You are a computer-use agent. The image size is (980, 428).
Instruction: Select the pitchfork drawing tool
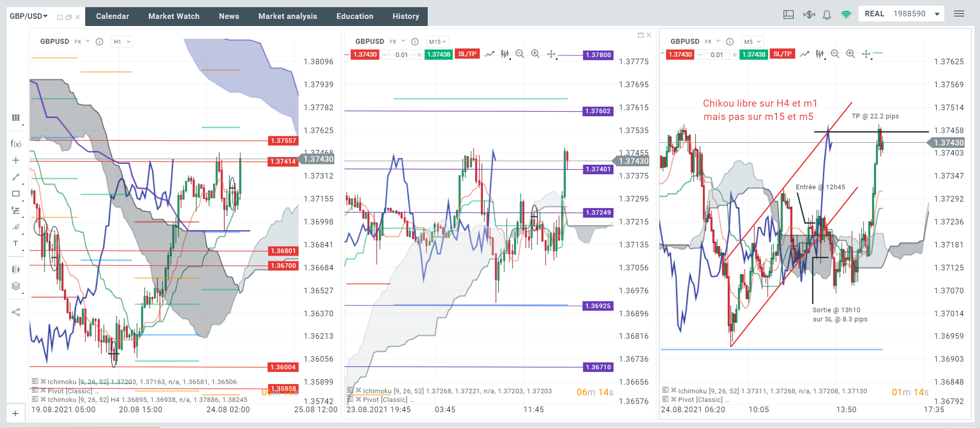click(x=16, y=227)
